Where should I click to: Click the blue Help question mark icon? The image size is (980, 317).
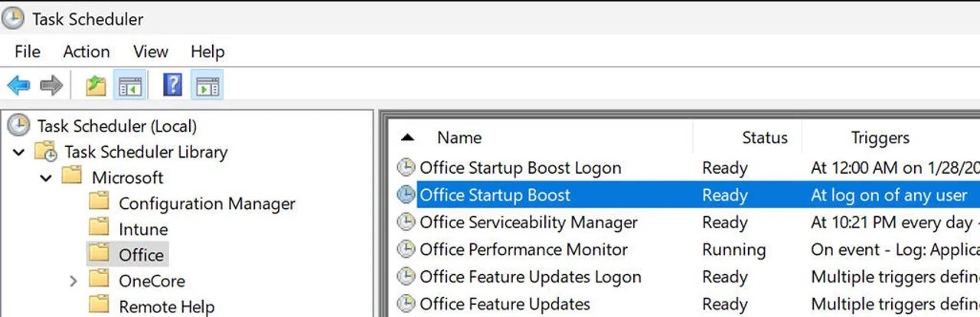coord(173,85)
